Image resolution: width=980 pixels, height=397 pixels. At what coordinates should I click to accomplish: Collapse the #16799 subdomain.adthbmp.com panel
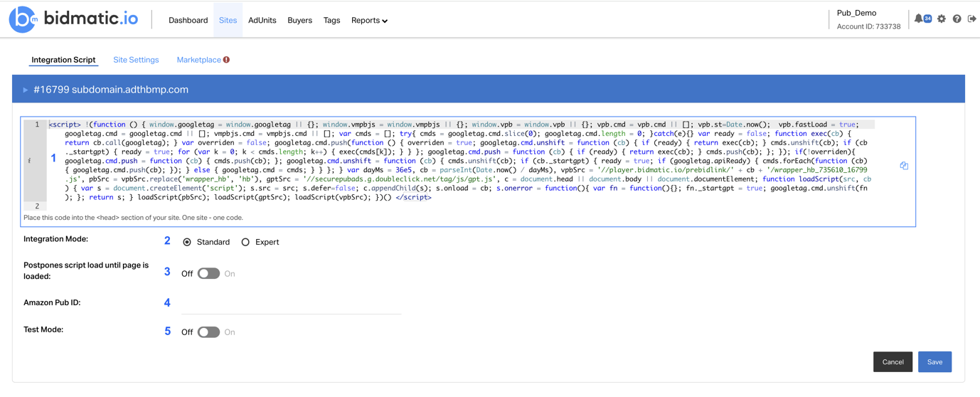click(26, 90)
